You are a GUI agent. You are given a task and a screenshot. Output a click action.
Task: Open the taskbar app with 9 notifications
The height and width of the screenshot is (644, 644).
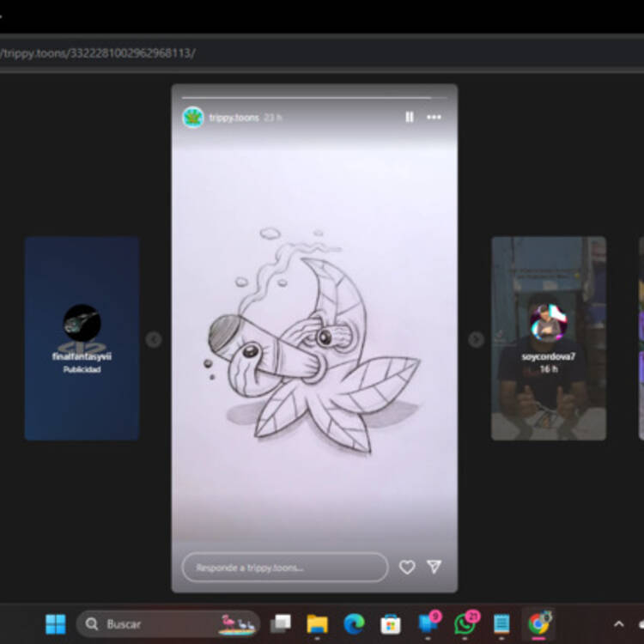click(428, 623)
